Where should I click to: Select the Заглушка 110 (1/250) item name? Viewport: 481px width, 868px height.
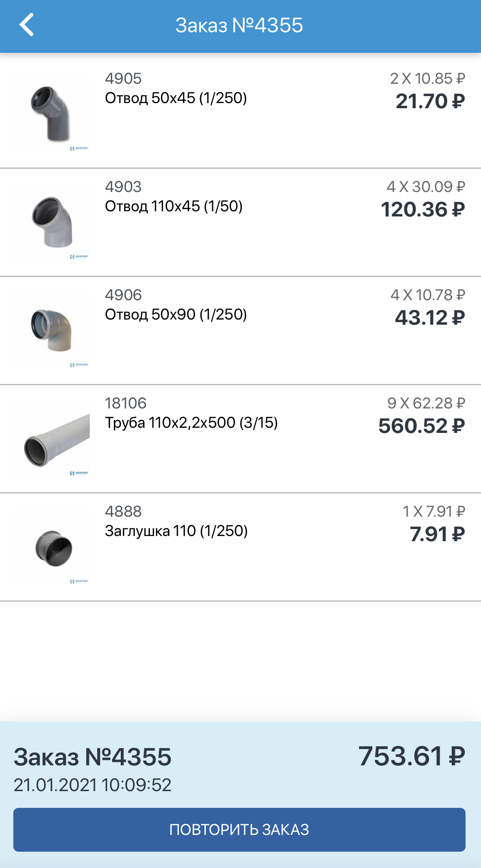(176, 531)
